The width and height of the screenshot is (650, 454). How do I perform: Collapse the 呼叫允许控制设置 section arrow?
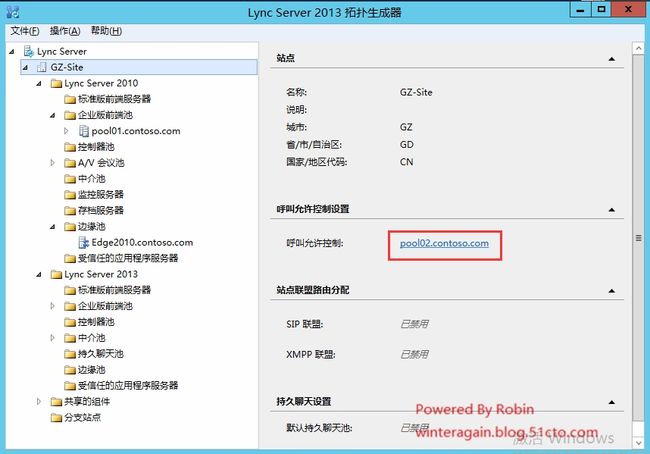click(x=611, y=210)
